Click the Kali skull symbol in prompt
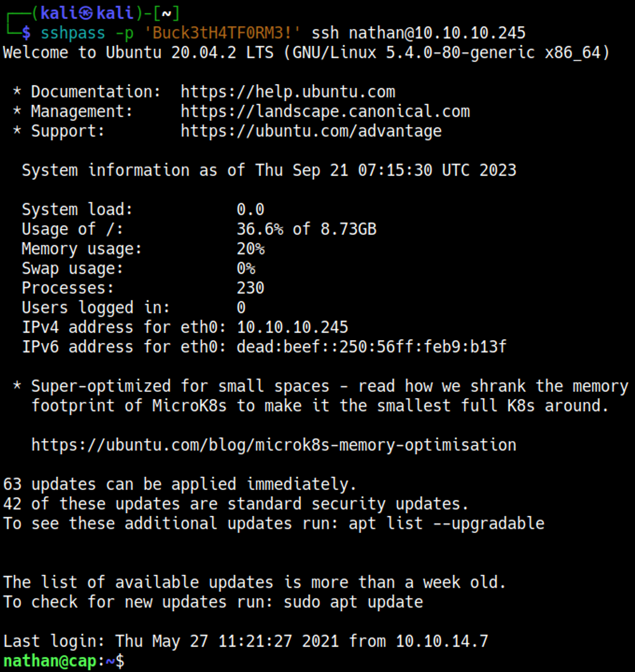This screenshot has width=635, height=672. pyautogui.click(x=86, y=14)
